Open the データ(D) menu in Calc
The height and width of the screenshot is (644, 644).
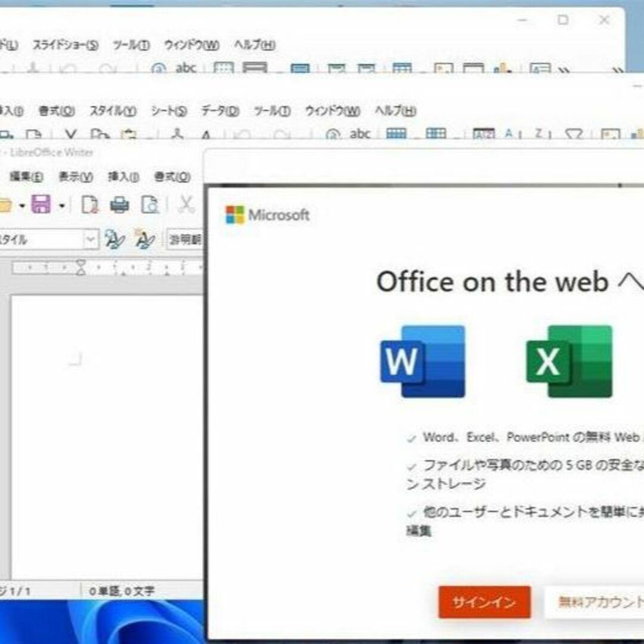pyautogui.click(x=220, y=111)
